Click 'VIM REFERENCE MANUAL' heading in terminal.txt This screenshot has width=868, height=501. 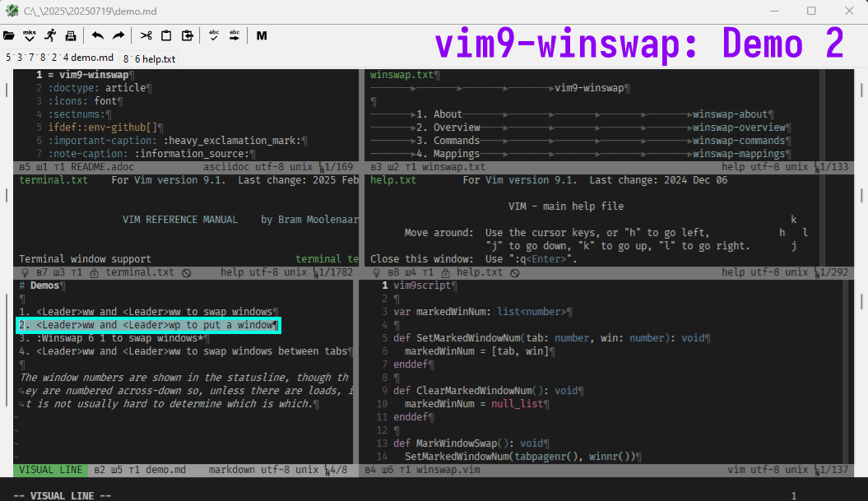[x=180, y=220]
